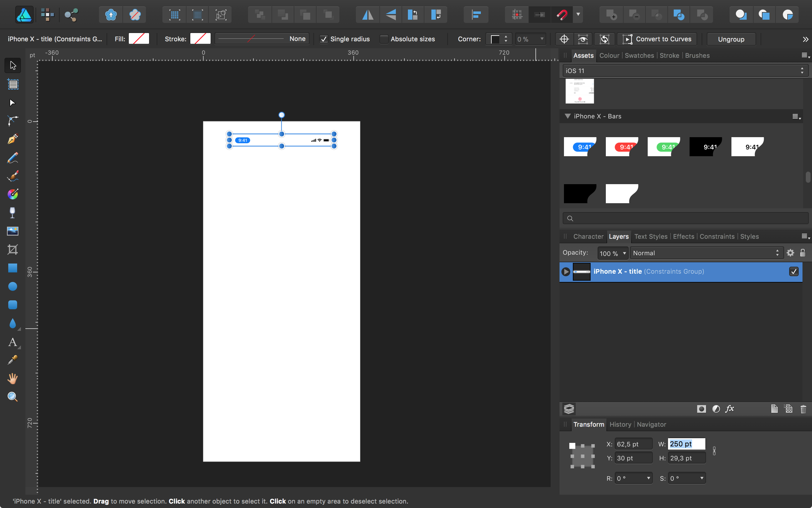The height and width of the screenshot is (508, 812).
Task: Select the Pencil tool
Action: coord(13,157)
